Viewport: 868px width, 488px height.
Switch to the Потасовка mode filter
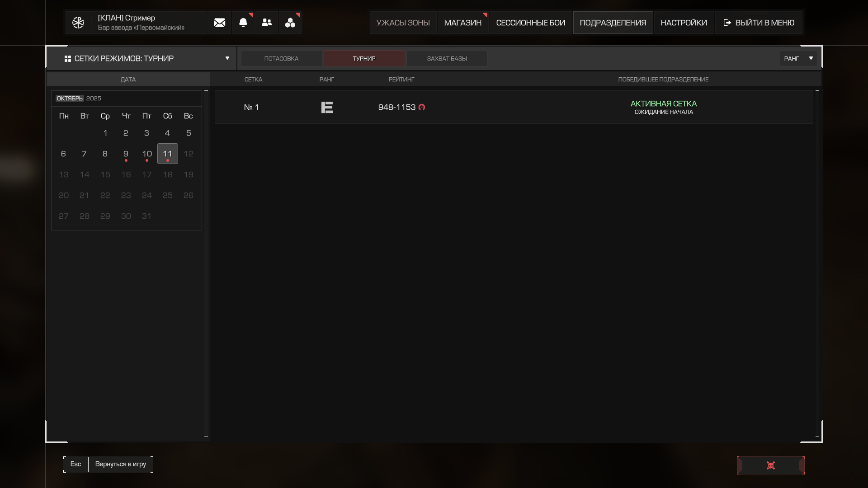[281, 59]
